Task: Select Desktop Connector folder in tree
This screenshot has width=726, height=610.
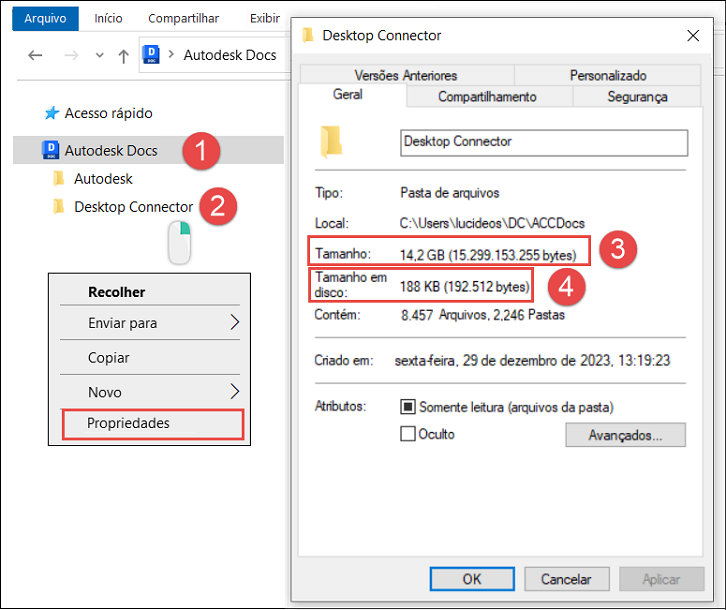Action: coord(133,207)
